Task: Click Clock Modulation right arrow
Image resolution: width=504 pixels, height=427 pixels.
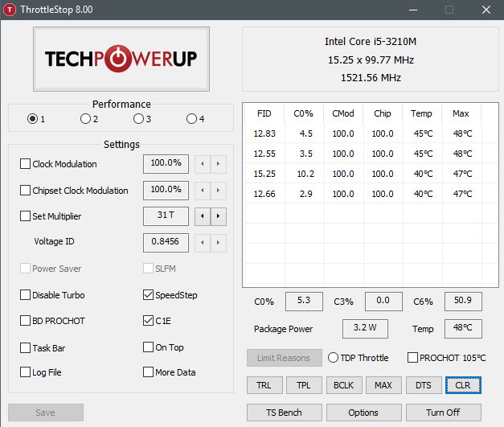Action: pos(219,164)
